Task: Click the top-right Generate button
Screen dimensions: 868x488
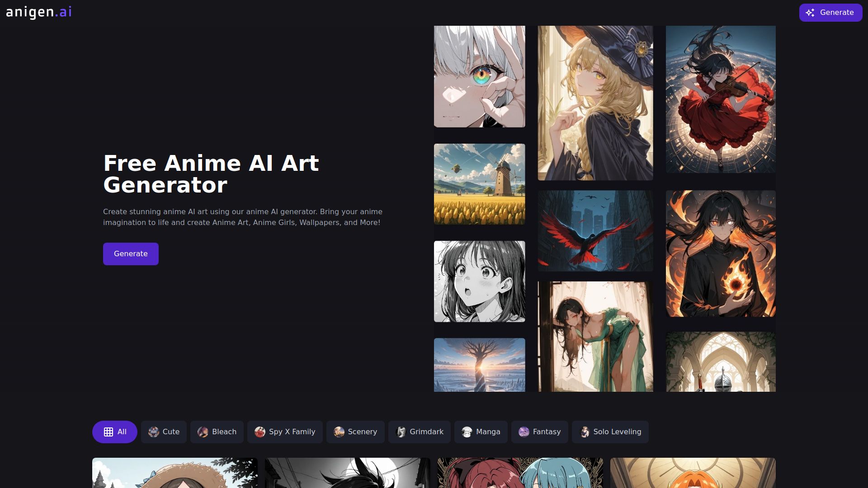Action: [x=830, y=12]
